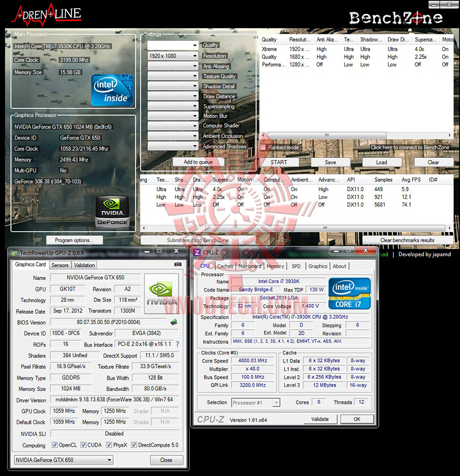Switch to the Memory tab in CPU-Z
Image resolution: width=460 pixels, height=476 pixels.
pos(275,266)
